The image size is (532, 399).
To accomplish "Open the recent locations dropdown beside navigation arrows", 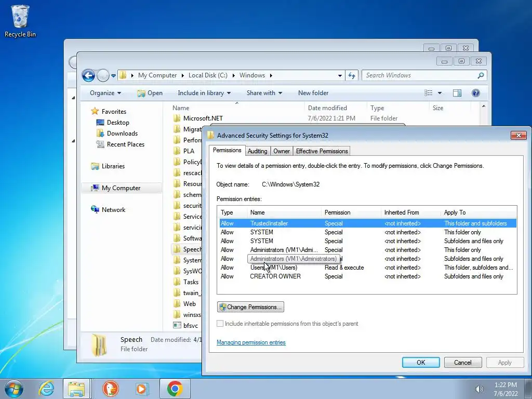I will (113, 76).
